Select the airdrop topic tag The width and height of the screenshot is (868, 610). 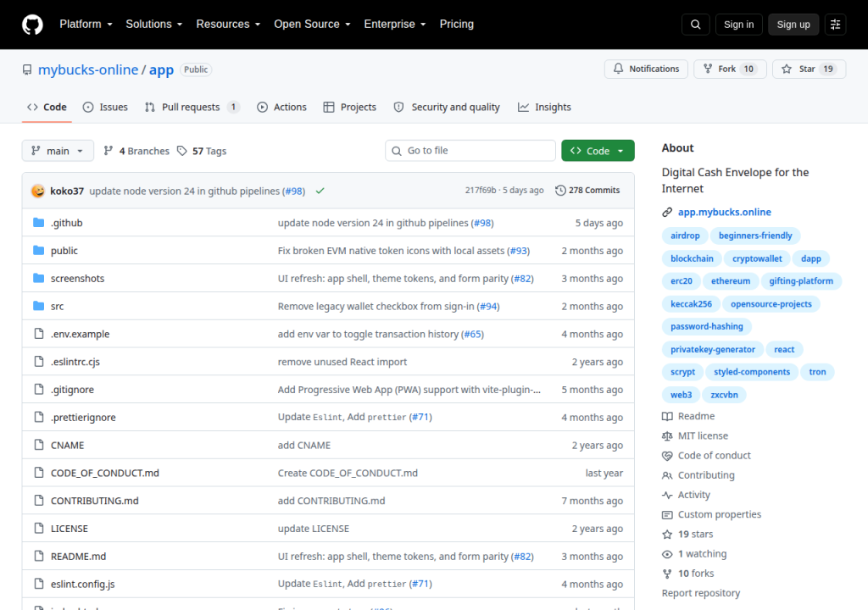pyautogui.click(x=685, y=236)
